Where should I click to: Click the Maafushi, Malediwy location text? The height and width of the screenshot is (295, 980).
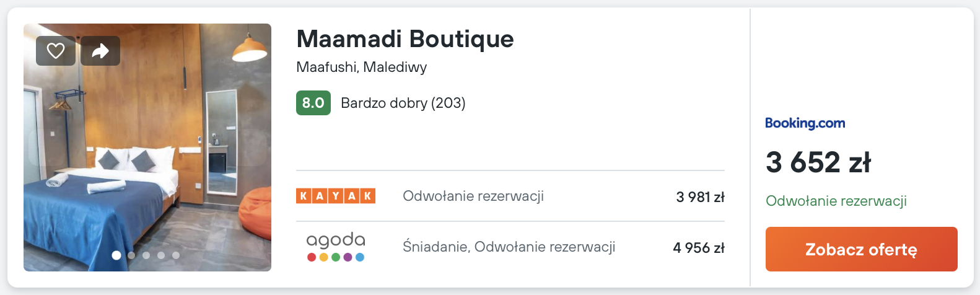click(x=361, y=67)
